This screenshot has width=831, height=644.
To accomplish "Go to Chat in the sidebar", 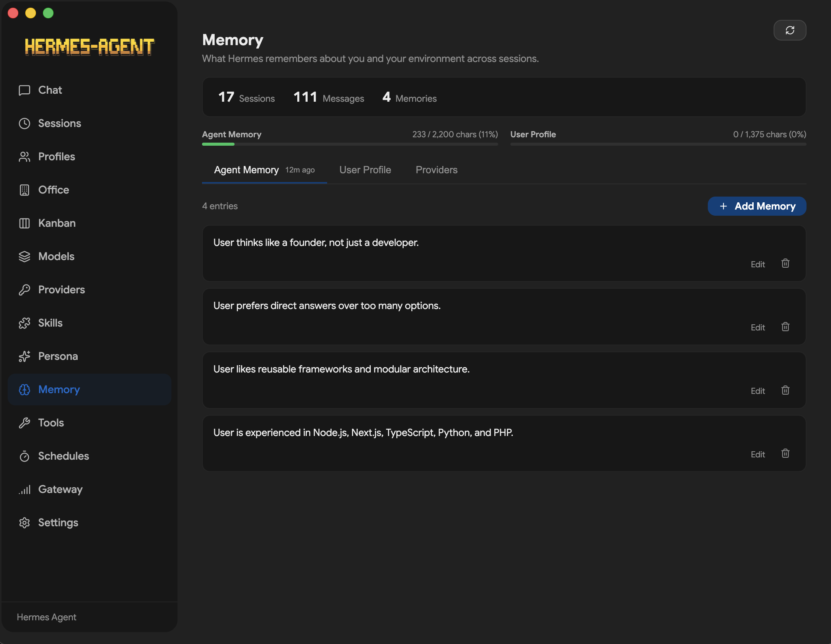I will click(x=90, y=90).
